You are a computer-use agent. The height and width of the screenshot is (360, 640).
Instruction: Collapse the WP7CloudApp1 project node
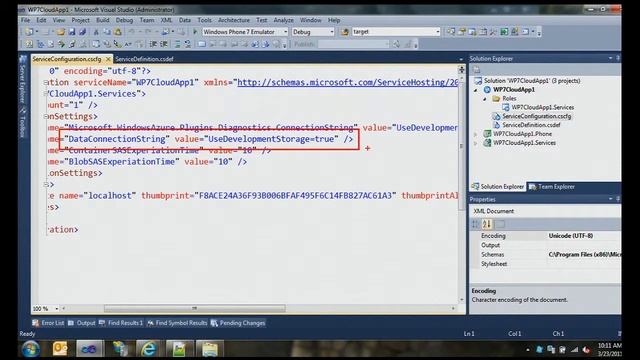tap(476, 90)
